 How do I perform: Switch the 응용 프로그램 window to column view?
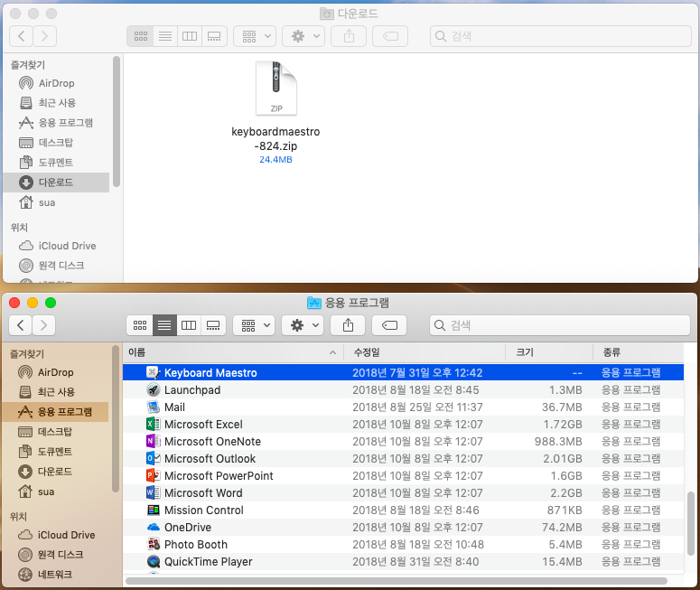(x=189, y=325)
